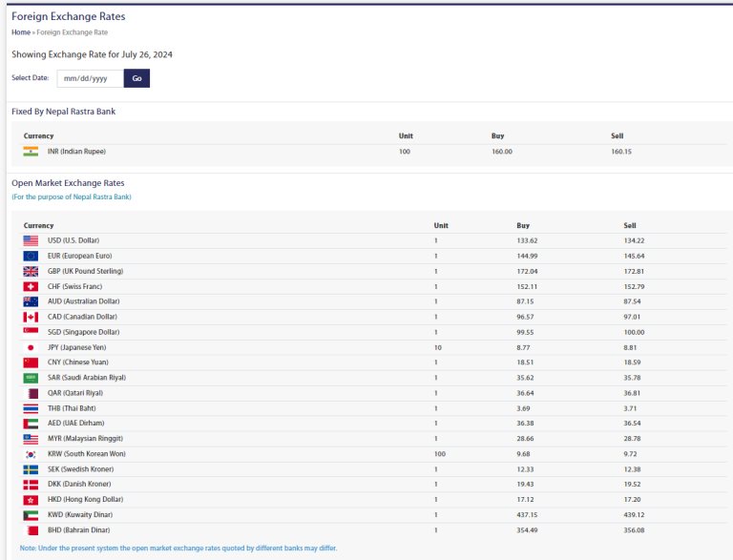The image size is (733, 560).
Task: Click the Foreign Exchange Rate breadcrumb
Action: (72, 32)
